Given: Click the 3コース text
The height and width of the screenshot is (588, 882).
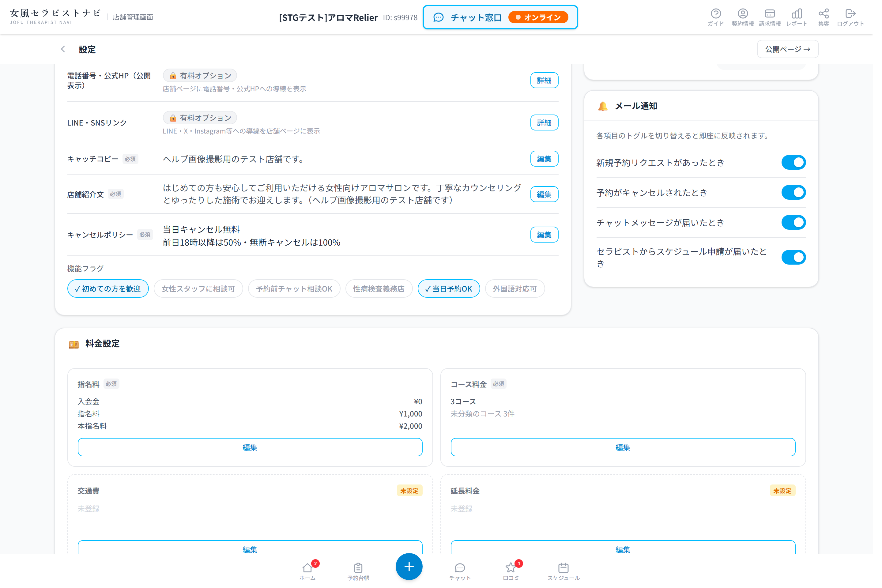Looking at the screenshot, I should click(468, 405).
